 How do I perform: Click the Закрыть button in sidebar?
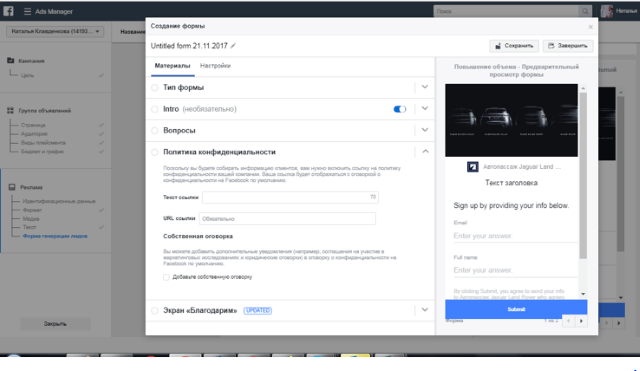point(55,324)
